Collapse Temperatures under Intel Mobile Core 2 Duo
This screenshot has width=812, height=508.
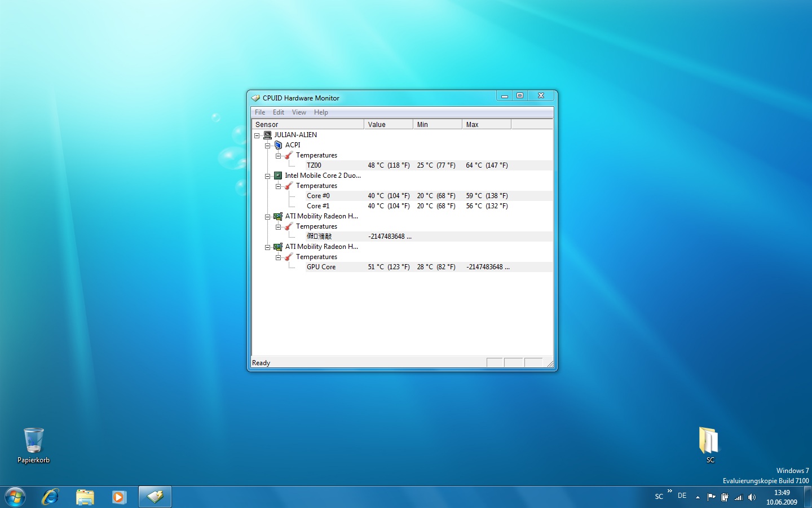tap(278, 186)
